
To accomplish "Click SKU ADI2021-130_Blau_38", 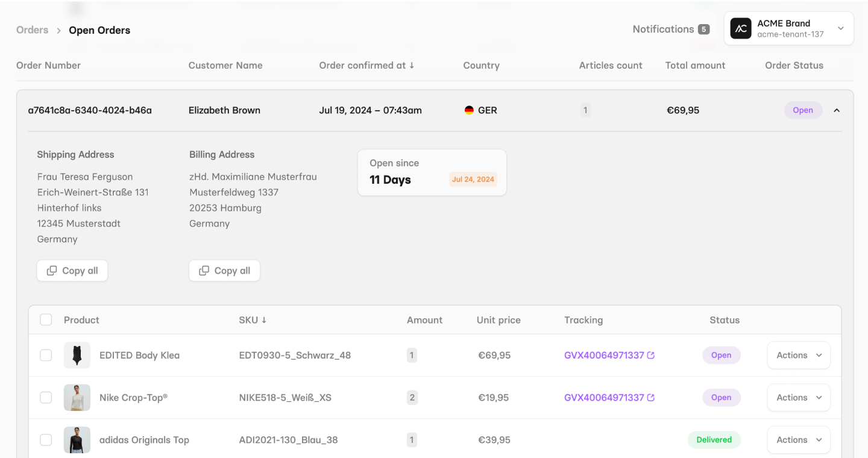I will tap(288, 439).
